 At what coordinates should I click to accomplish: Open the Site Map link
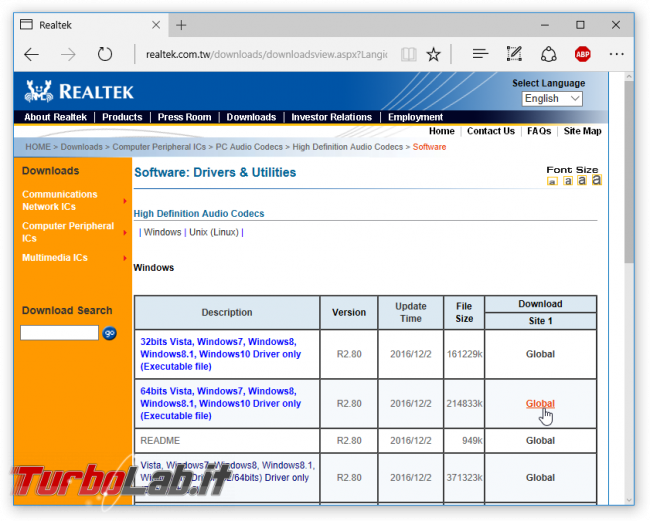pos(582,131)
